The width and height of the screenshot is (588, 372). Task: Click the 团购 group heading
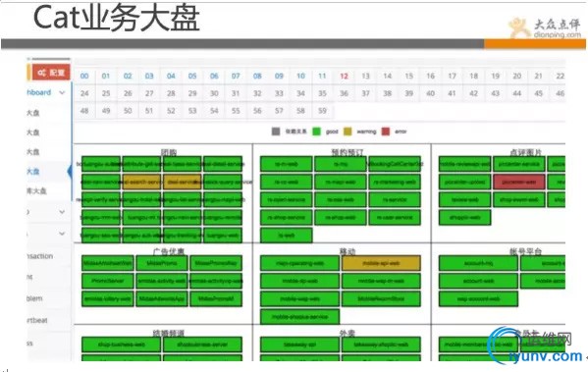(169, 152)
